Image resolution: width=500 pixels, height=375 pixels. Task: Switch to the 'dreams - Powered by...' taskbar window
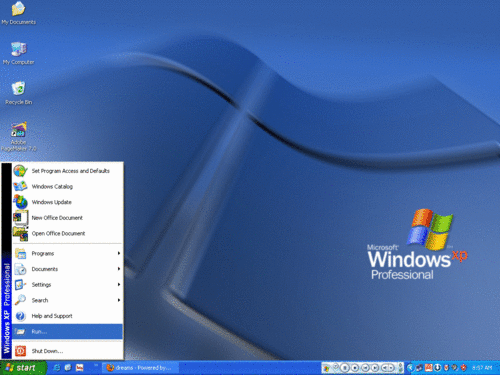point(140,368)
